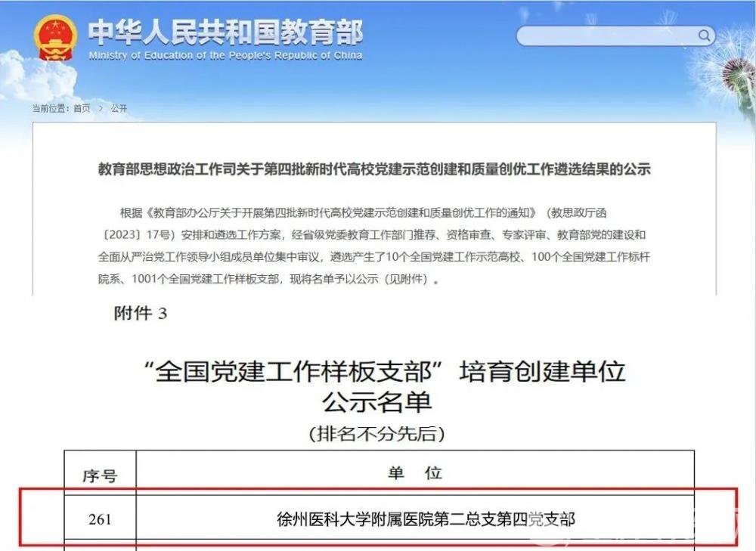The height and width of the screenshot is (551, 756).
Task: Focus the site search box
Action: pos(615,36)
